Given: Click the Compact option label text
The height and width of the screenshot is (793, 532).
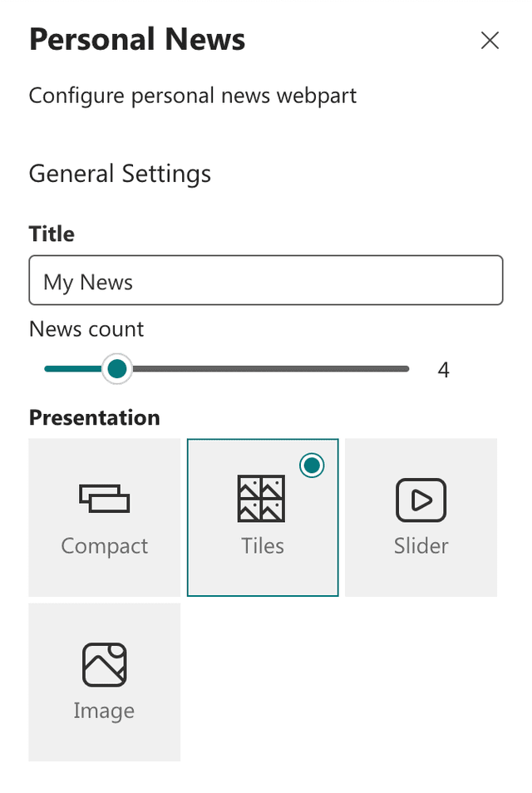Looking at the screenshot, I should coord(104,546).
